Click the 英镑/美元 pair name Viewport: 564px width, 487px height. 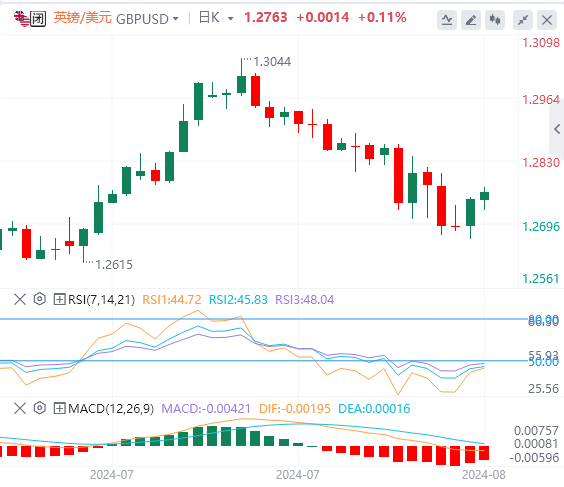(x=82, y=18)
